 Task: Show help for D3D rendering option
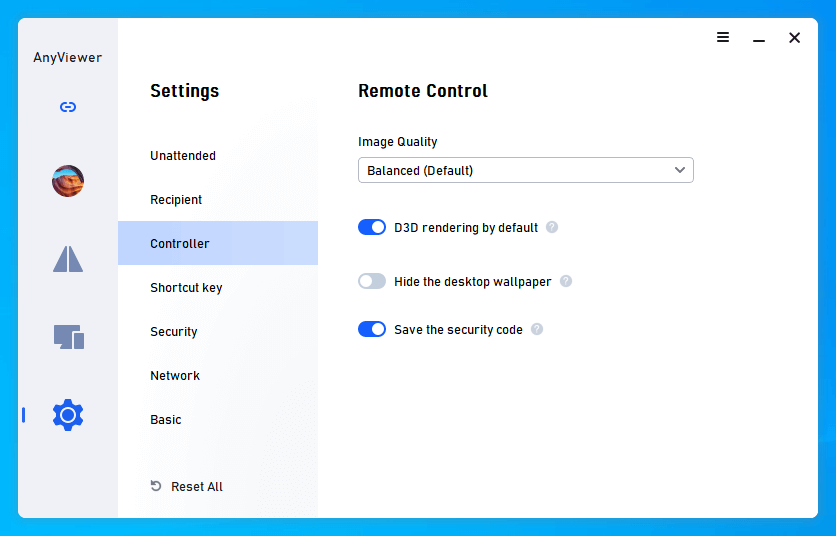point(552,227)
